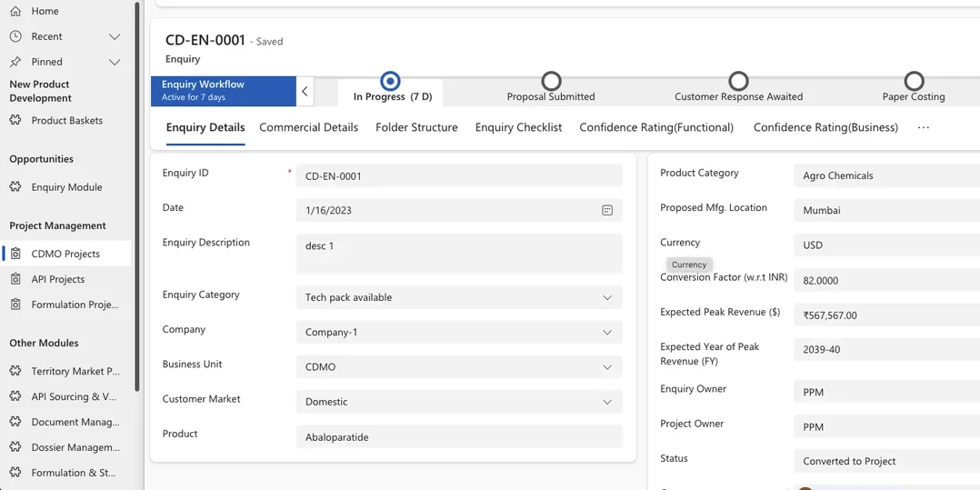The image size is (980, 490).
Task: Click the Status Converted to Project field
Action: 887,461
